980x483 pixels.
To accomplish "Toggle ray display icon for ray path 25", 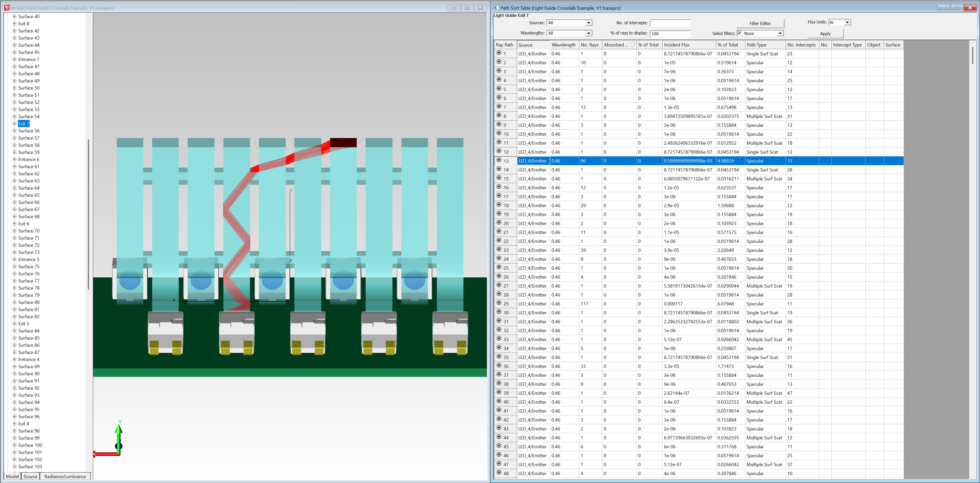I will coord(499,268).
